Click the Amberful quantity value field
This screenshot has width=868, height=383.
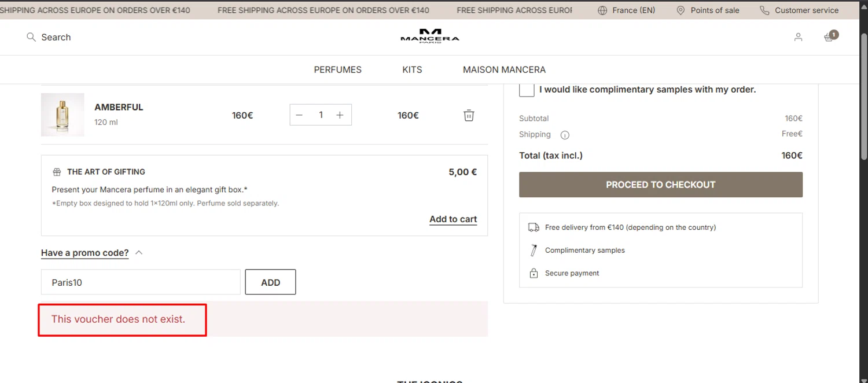click(321, 115)
